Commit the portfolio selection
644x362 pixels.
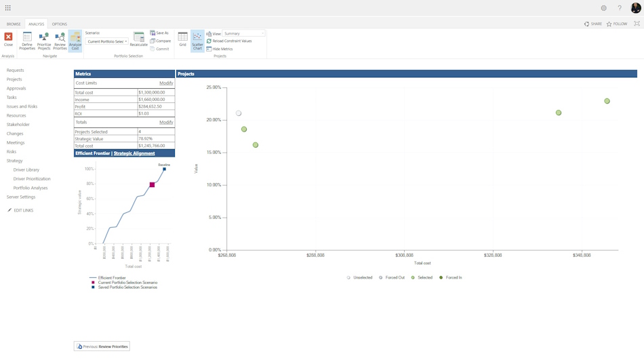(160, 49)
